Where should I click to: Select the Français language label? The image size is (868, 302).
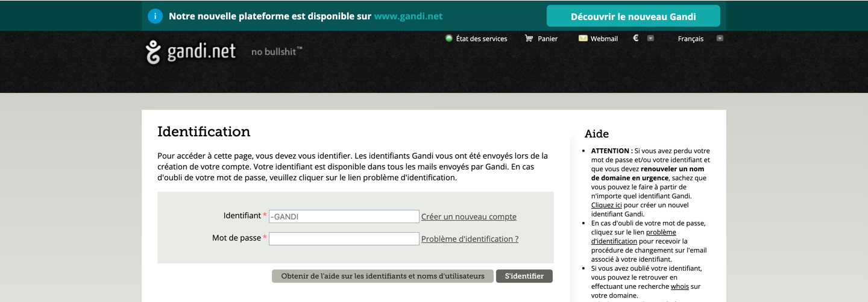pos(691,39)
